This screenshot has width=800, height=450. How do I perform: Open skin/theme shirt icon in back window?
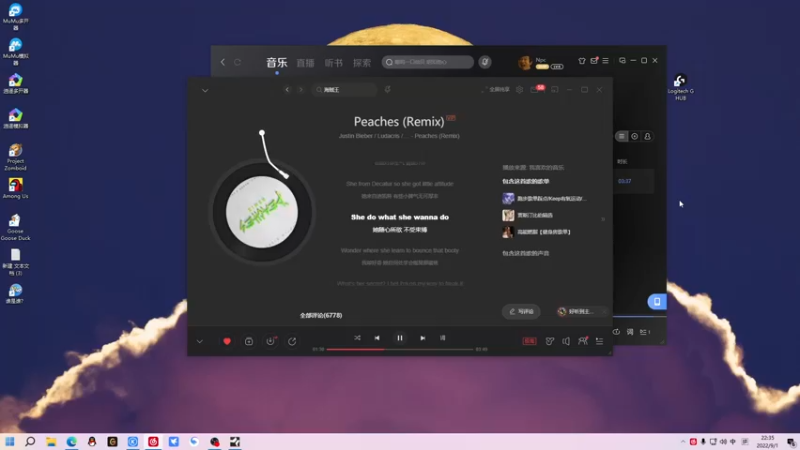click(x=582, y=61)
